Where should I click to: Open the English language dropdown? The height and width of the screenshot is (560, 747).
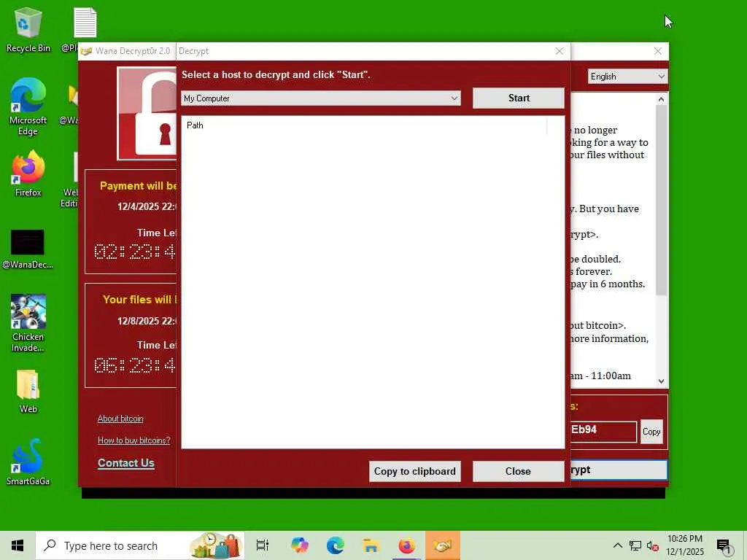click(627, 76)
